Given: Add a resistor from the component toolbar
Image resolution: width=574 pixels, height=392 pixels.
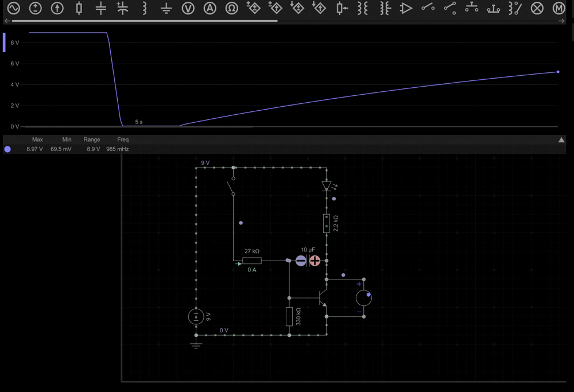Looking at the screenshot, I should 79,8.
